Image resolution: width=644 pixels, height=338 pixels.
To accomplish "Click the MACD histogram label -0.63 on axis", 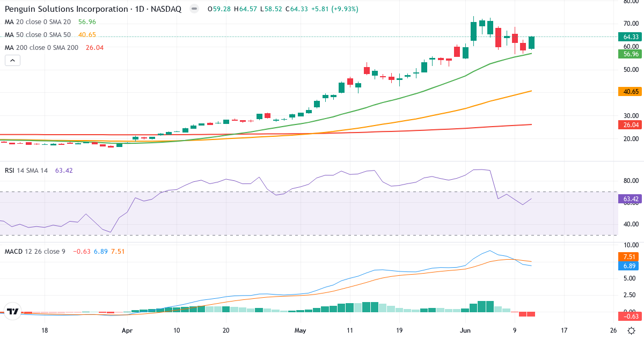I will pos(631,317).
